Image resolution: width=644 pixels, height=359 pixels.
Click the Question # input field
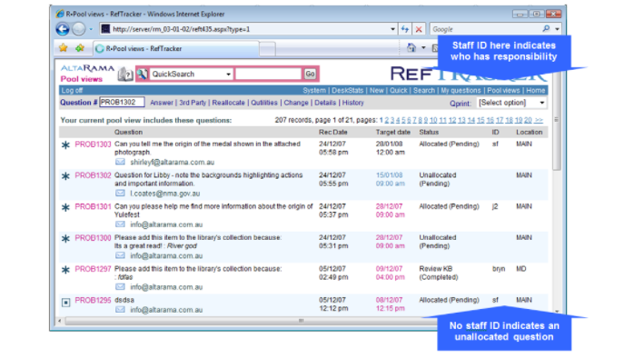[122, 103]
